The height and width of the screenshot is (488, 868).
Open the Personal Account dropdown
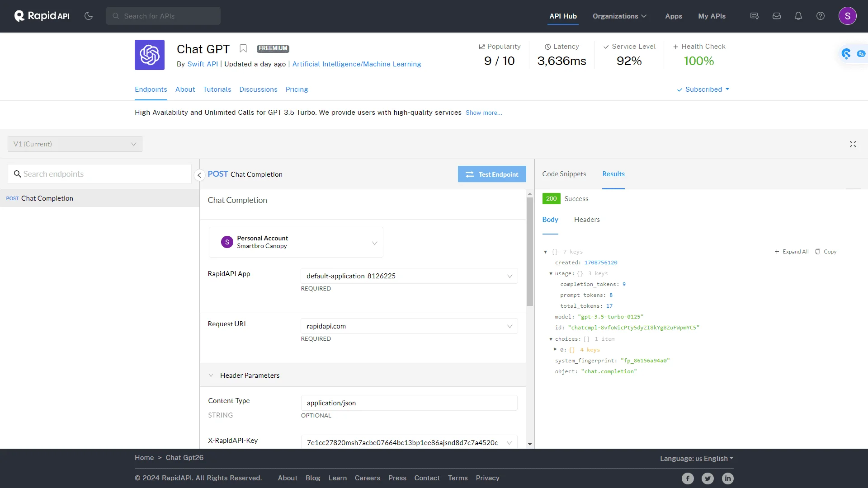pos(296,242)
